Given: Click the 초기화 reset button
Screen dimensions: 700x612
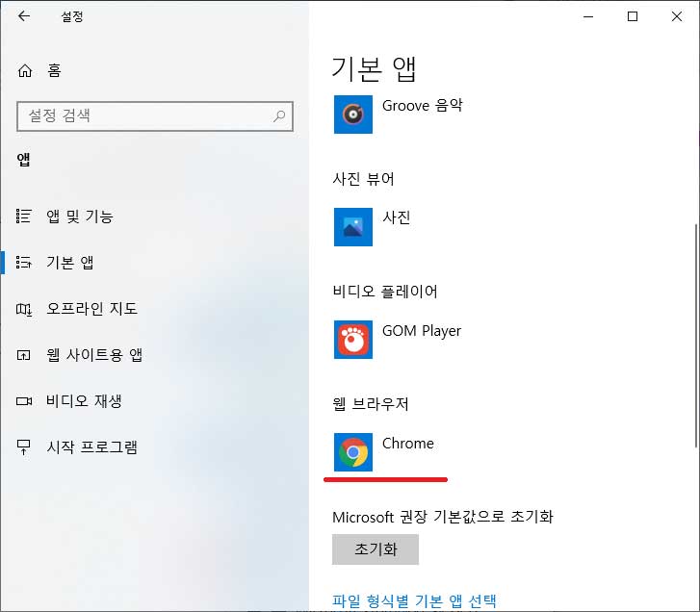Looking at the screenshot, I should 376,549.
